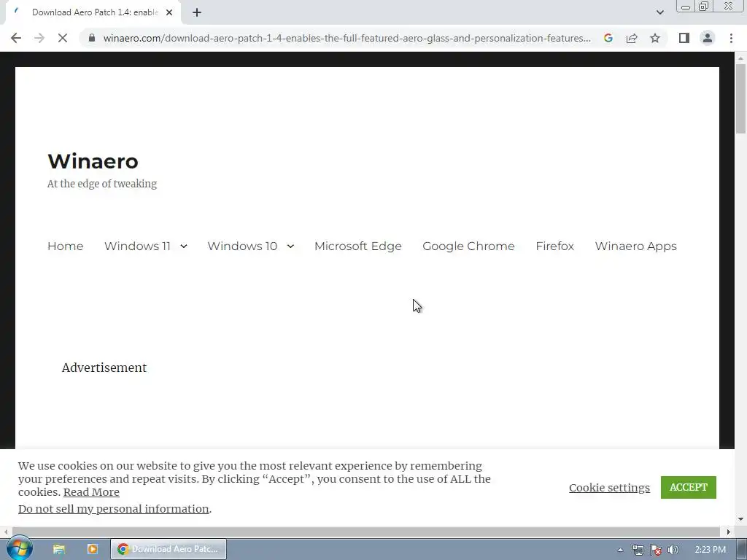Stop page loading with the X button
747x560 pixels.
pyautogui.click(x=63, y=38)
